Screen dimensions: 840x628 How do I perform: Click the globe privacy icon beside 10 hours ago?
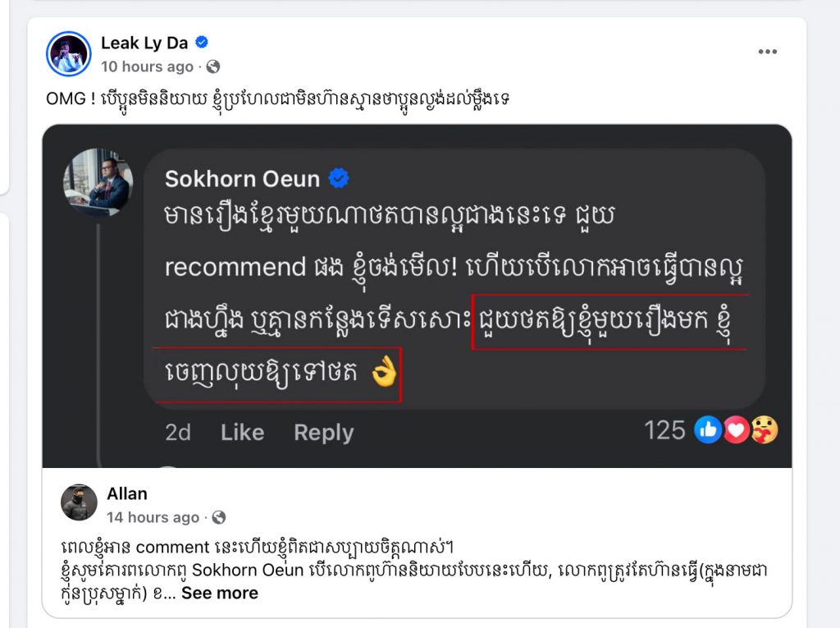[x=212, y=66]
